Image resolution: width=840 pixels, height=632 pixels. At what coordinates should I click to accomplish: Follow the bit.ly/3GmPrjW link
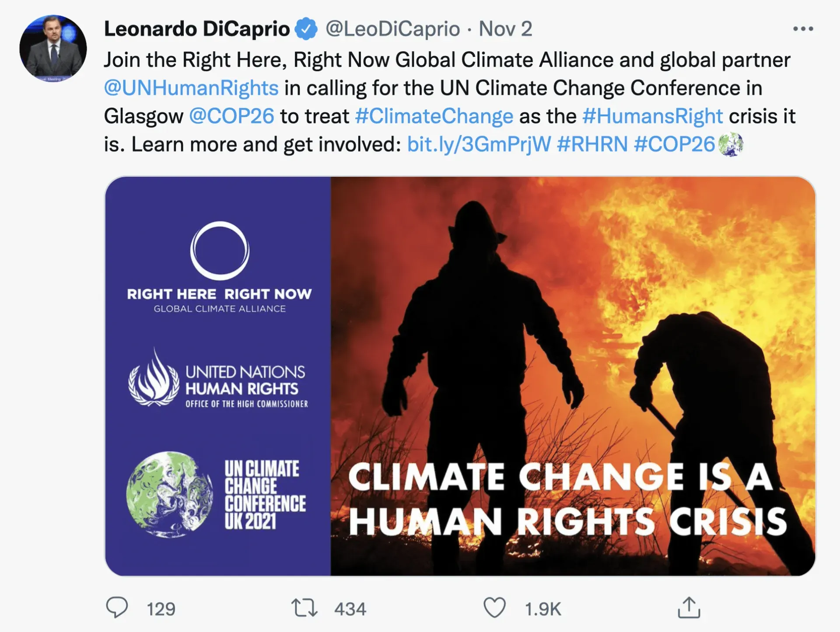479,144
